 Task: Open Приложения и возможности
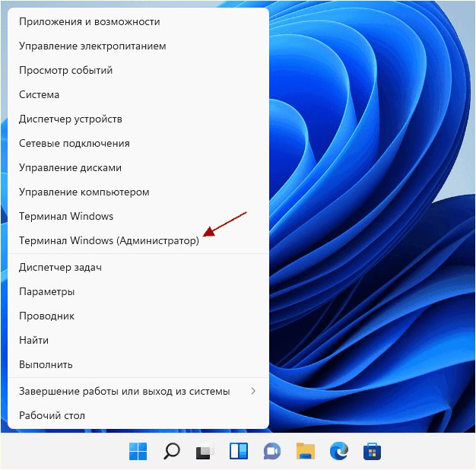tap(138, 22)
